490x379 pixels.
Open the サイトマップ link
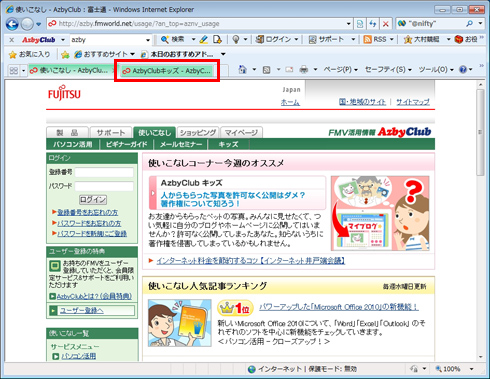413,102
